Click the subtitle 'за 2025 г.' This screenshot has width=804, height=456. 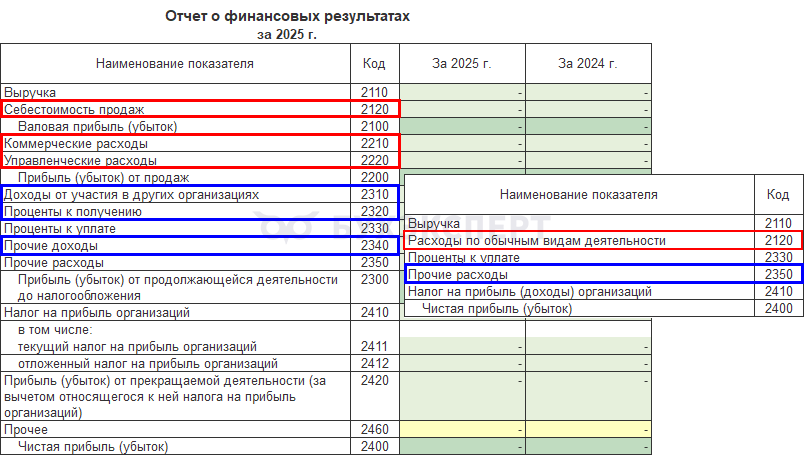(x=287, y=34)
